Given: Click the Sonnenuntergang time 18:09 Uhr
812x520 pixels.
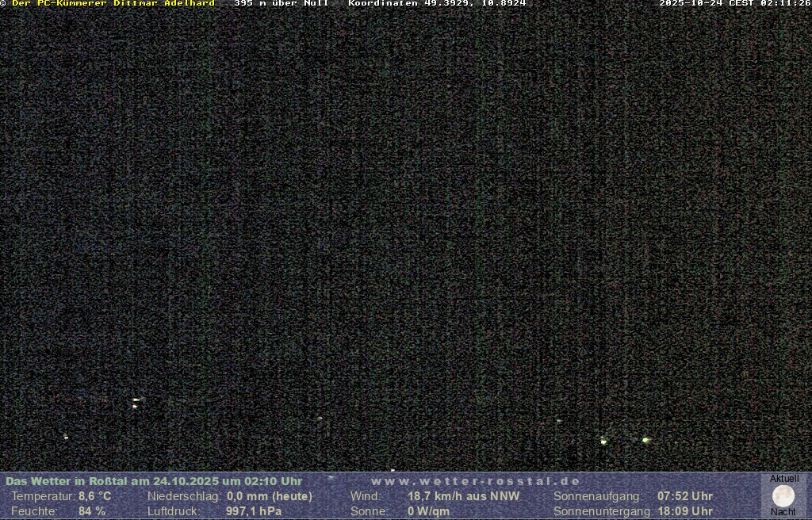Looking at the screenshot, I should (x=685, y=511).
